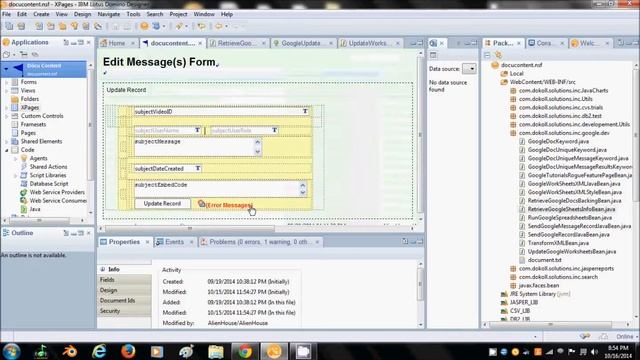Launch Google Chrome from taskbar
The height and width of the screenshot is (360, 640).
pyautogui.click(x=245, y=351)
